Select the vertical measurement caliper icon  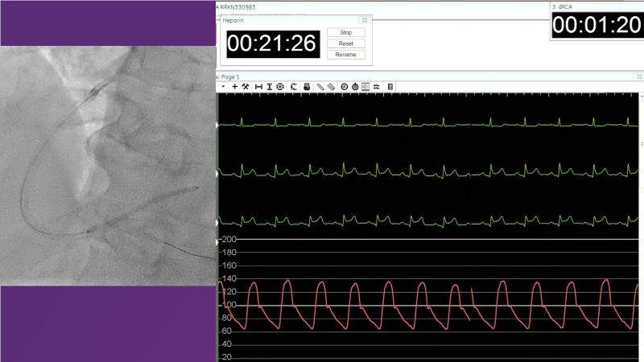(x=269, y=86)
